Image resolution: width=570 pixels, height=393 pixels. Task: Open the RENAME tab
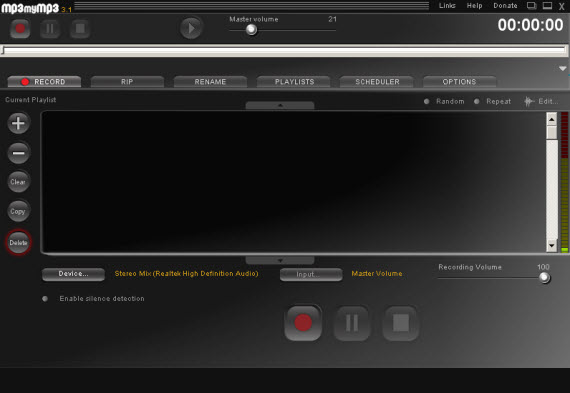[x=210, y=81]
